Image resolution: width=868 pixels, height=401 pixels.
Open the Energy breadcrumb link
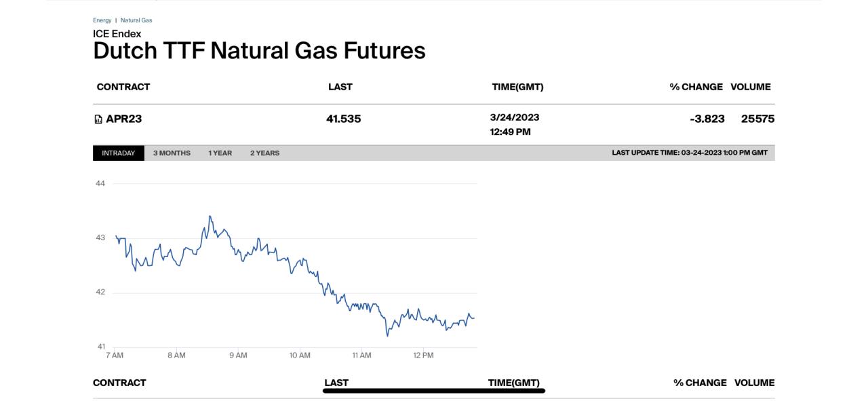(102, 20)
